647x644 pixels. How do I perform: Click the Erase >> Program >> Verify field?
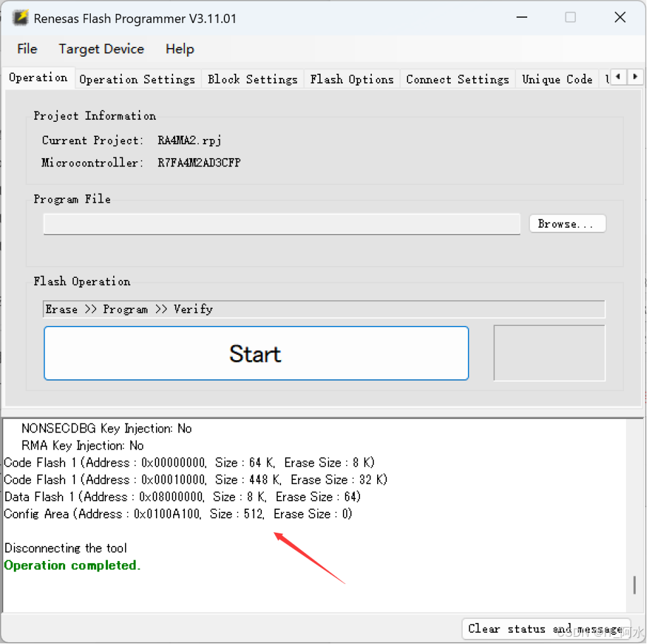point(324,309)
